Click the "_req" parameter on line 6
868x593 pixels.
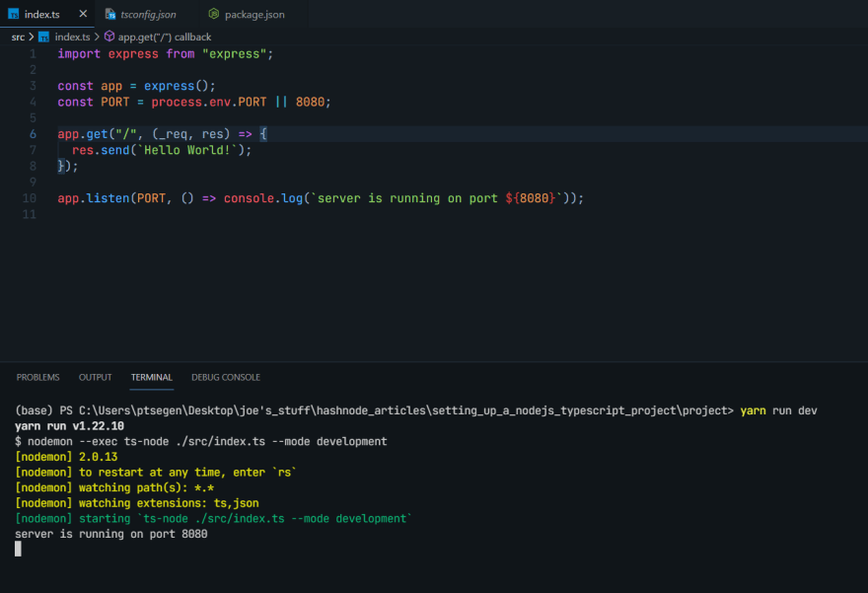coord(174,134)
